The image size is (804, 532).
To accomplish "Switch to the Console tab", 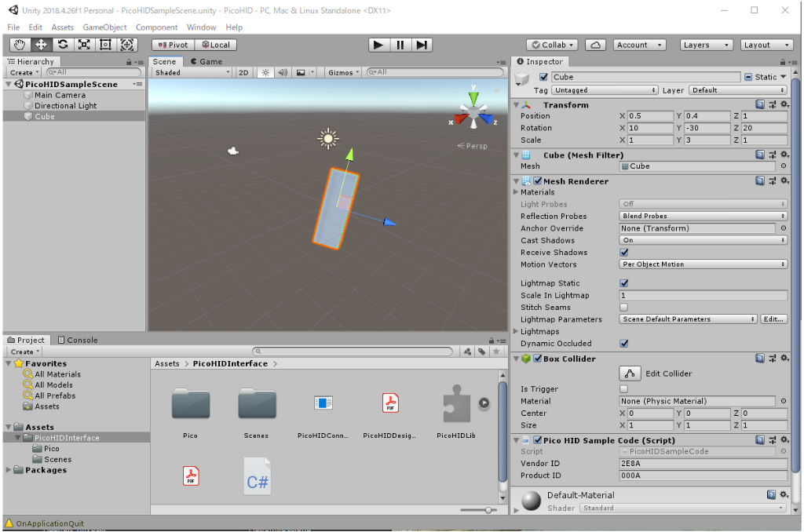I will click(x=78, y=340).
